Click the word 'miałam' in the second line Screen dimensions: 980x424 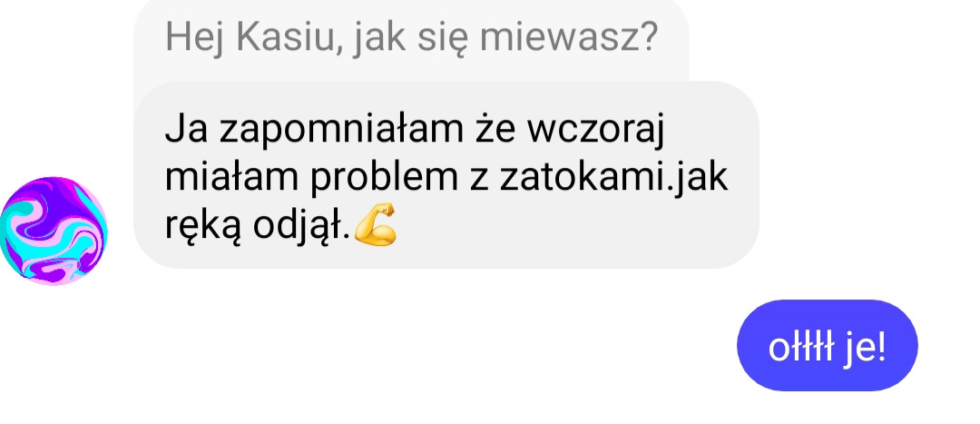tap(232, 178)
